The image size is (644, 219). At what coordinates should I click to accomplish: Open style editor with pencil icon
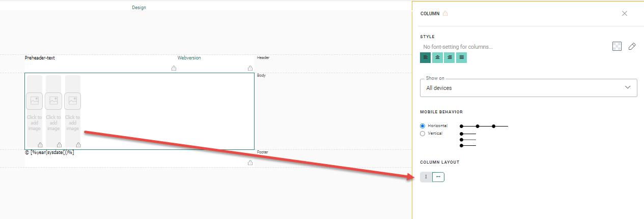tap(632, 47)
